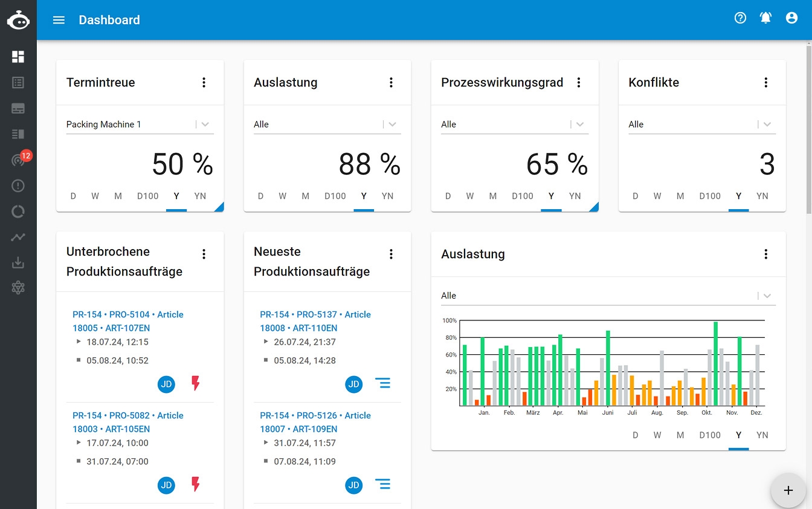Open the Auslastung chart card options menu
Screen dimensions: 812x509
766,254
